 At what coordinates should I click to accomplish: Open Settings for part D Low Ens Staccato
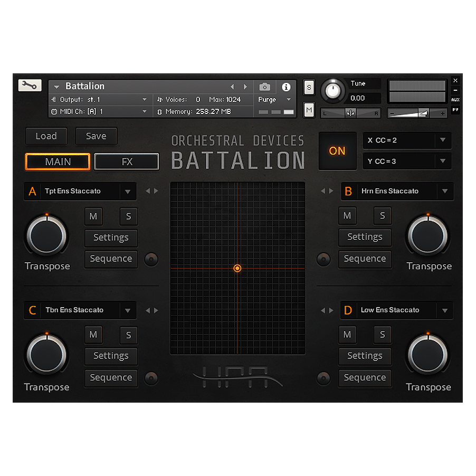365,356
